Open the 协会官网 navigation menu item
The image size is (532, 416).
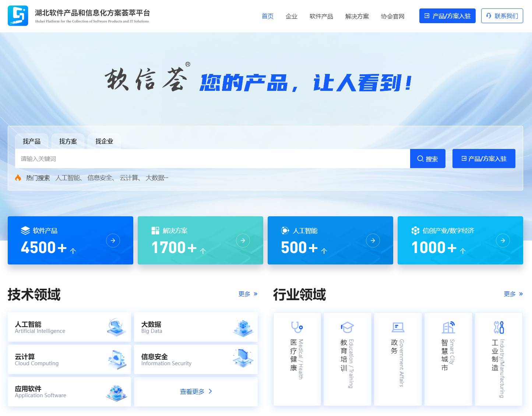coord(392,16)
